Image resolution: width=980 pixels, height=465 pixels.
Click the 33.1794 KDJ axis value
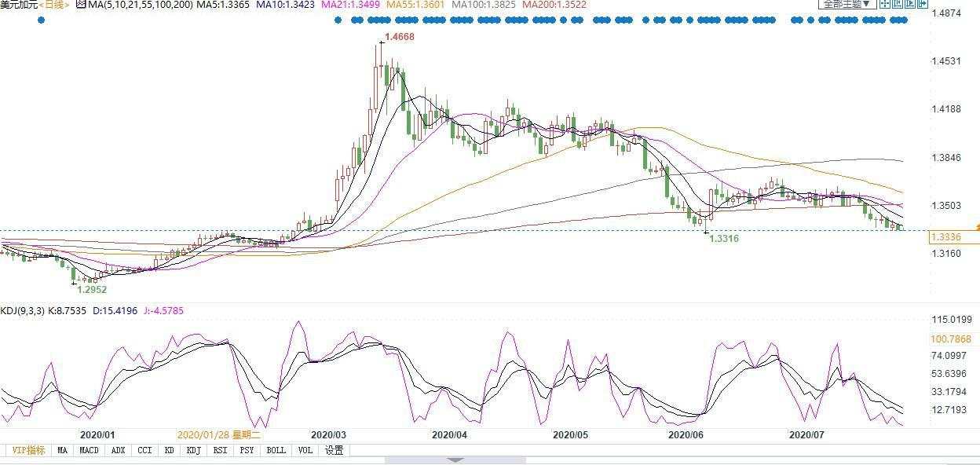click(948, 391)
